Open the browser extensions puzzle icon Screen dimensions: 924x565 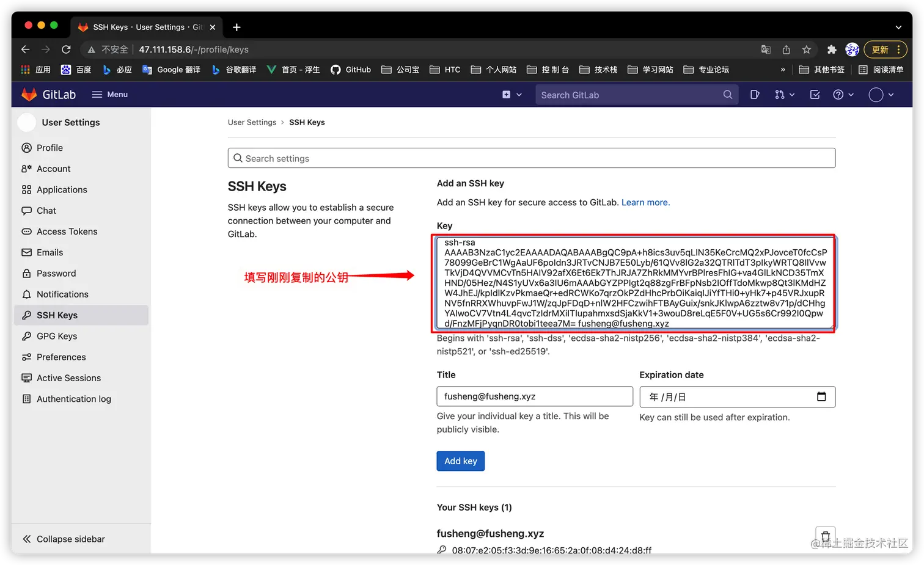pyautogui.click(x=831, y=49)
